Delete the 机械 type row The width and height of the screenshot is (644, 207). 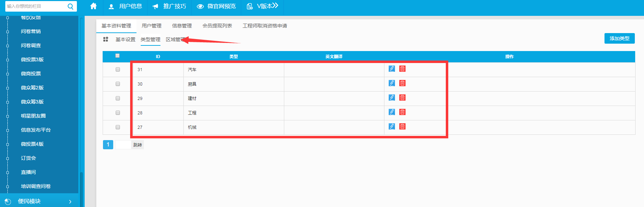tap(402, 126)
